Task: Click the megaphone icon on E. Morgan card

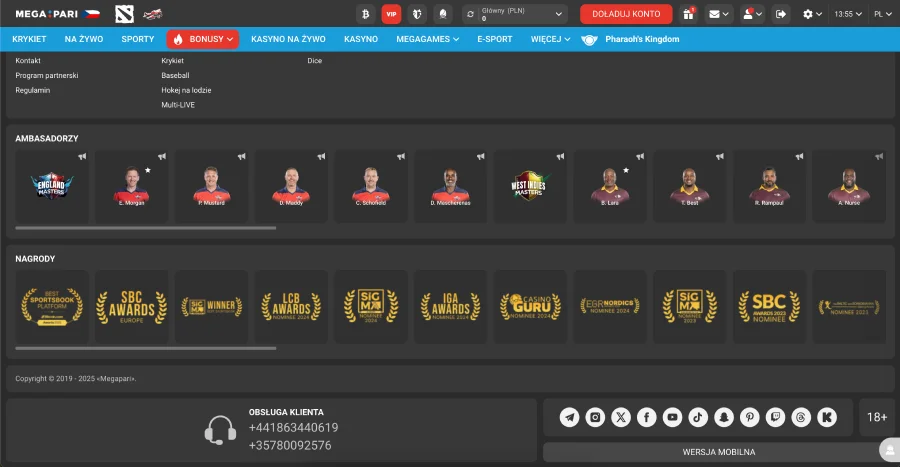Action: click(162, 156)
